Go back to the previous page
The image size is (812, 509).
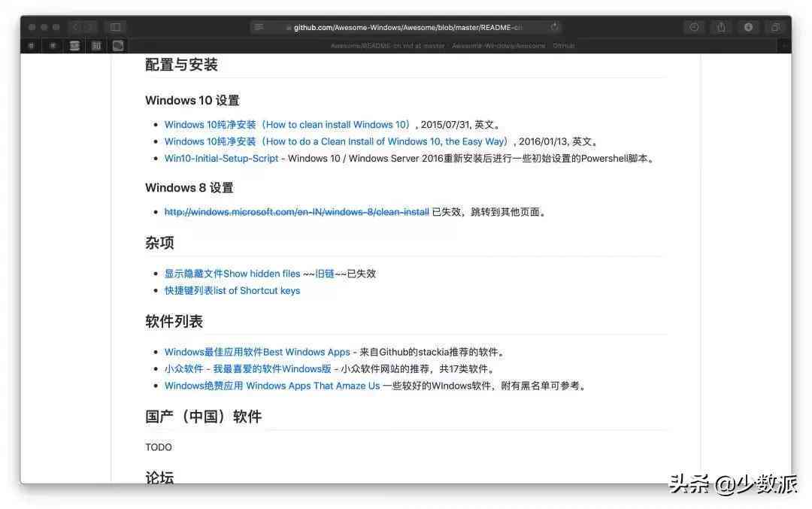pyautogui.click(x=76, y=27)
